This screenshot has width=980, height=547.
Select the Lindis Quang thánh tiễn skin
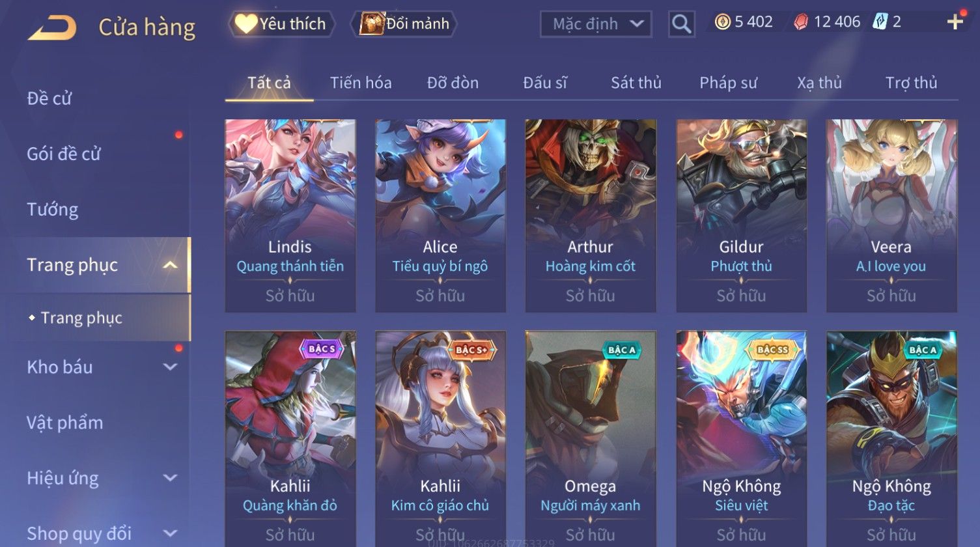(290, 216)
